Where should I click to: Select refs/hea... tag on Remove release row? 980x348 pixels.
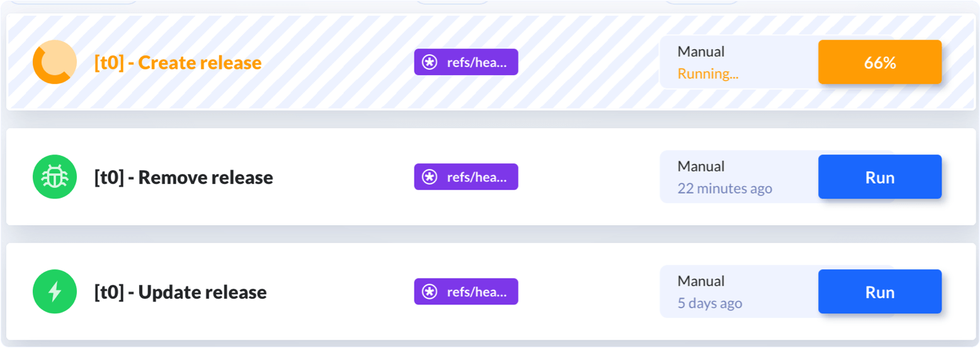(466, 177)
